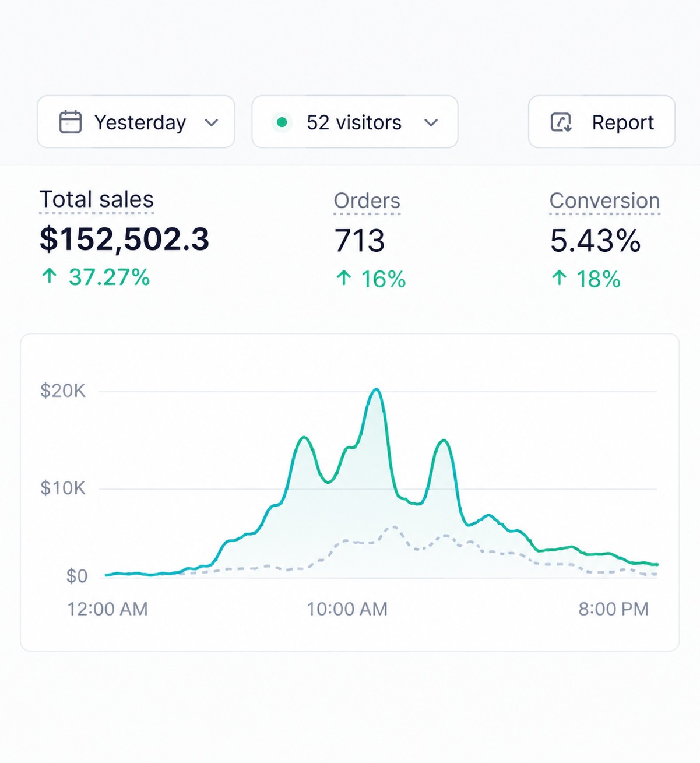700x763 pixels.
Task: Click the 12:00 AM time label
Action: pos(108,609)
